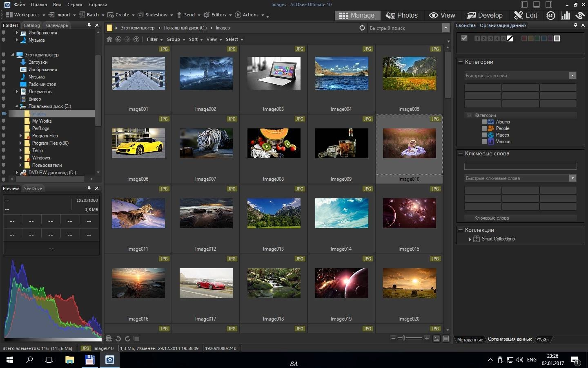Open the Actions toolbar button

click(249, 15)
